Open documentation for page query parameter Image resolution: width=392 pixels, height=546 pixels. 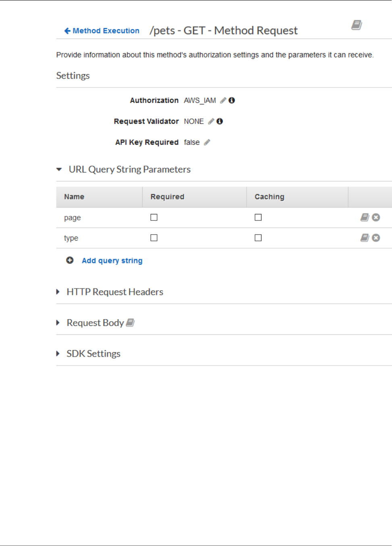tap(365, 218)
